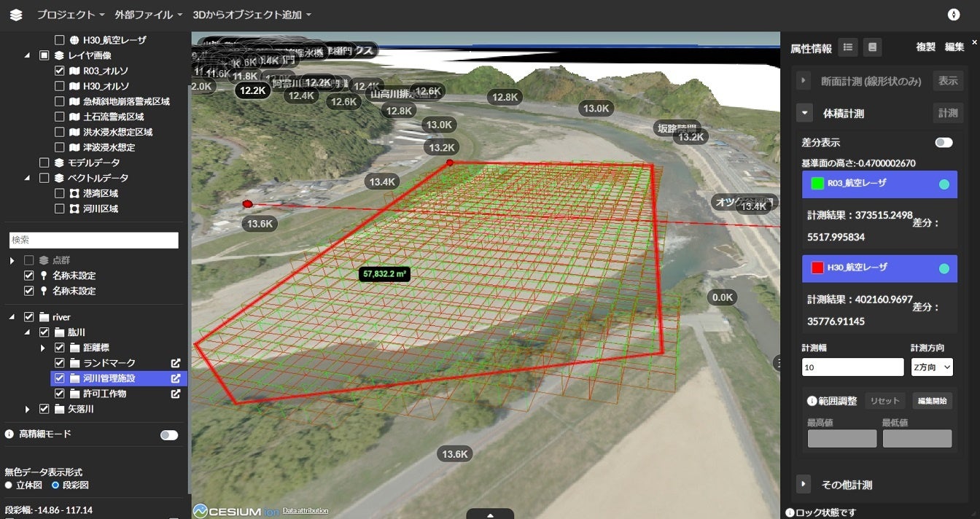Open external link for 河川管理施設

coord(176,378)
